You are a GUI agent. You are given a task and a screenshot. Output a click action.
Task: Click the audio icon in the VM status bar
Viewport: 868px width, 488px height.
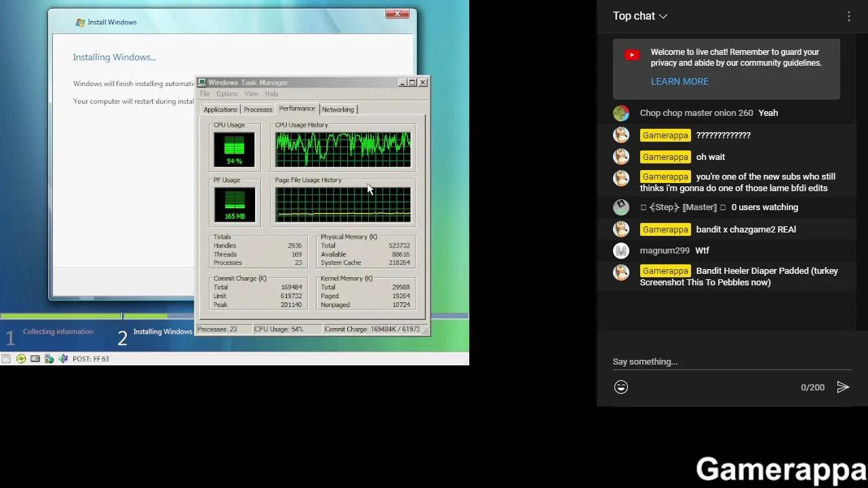[x=64, y=359]
